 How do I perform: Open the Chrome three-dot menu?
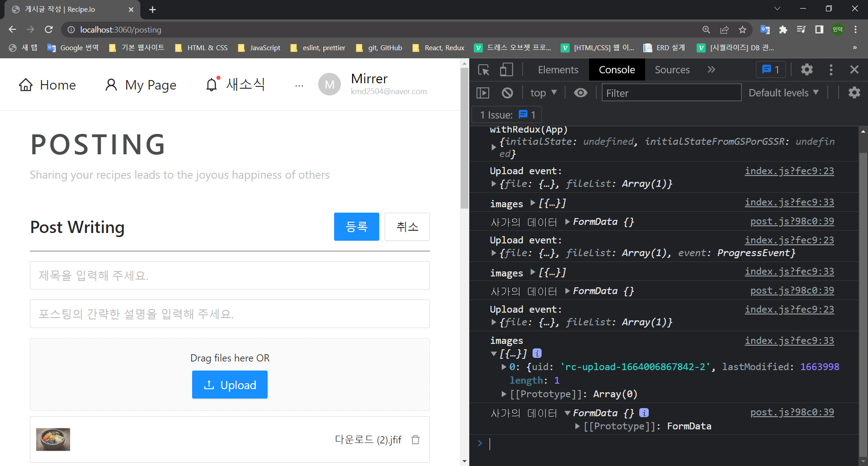(855, 29)
